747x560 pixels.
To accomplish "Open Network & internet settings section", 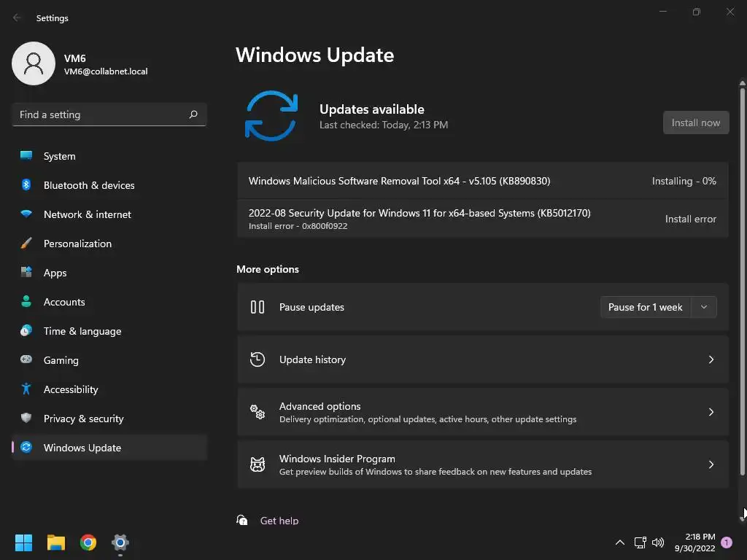I will [88, 214].
